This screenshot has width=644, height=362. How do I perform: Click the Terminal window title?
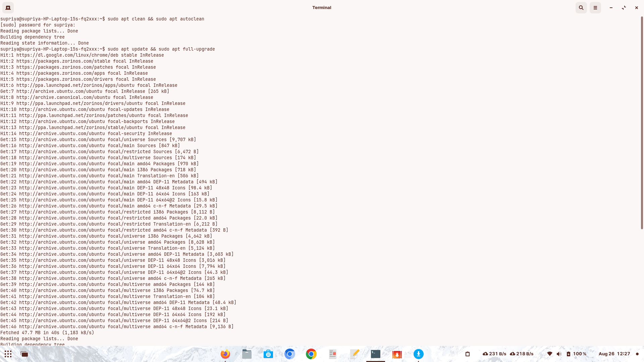(x=322, y=8)
